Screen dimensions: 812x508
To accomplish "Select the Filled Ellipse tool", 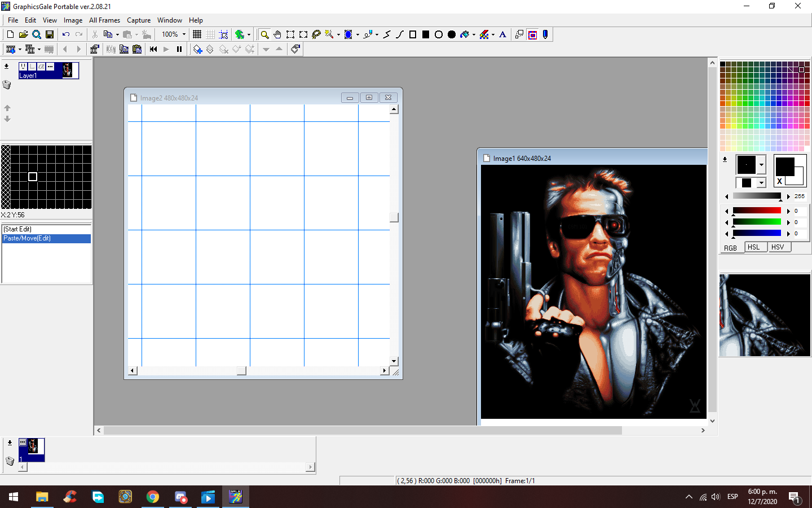I will (452, 34).
